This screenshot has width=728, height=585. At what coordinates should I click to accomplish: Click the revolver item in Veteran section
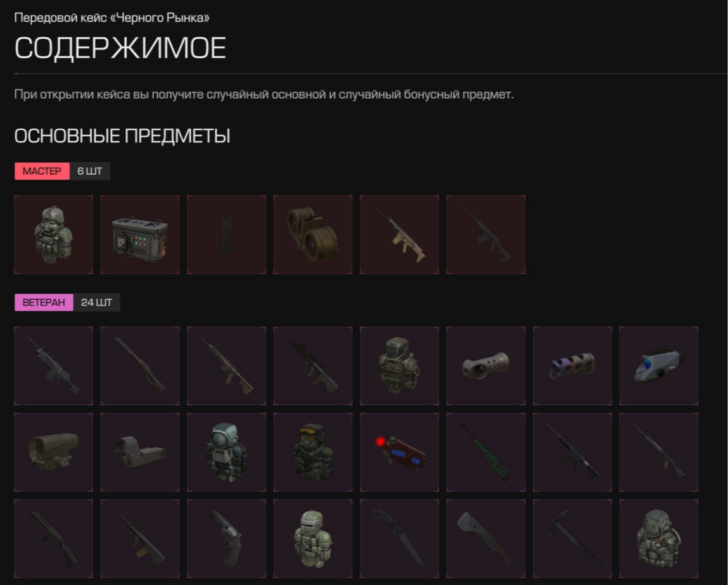(227, 539)
